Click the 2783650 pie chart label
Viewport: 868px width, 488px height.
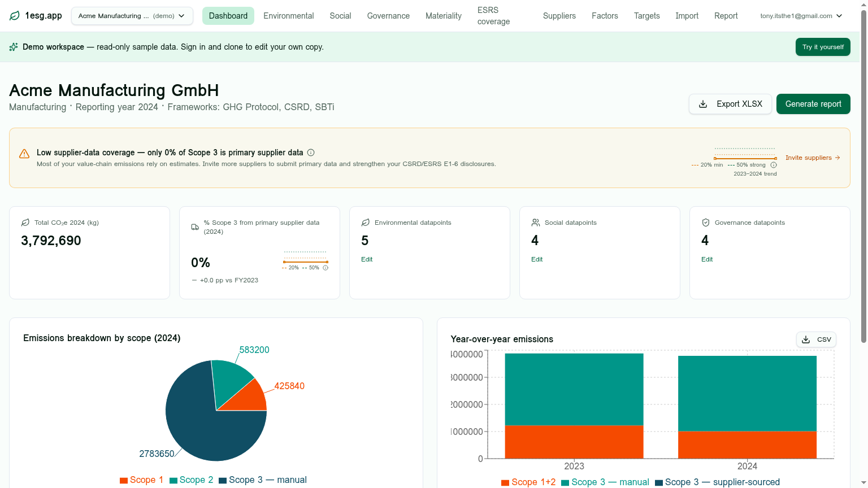[157, 454]
